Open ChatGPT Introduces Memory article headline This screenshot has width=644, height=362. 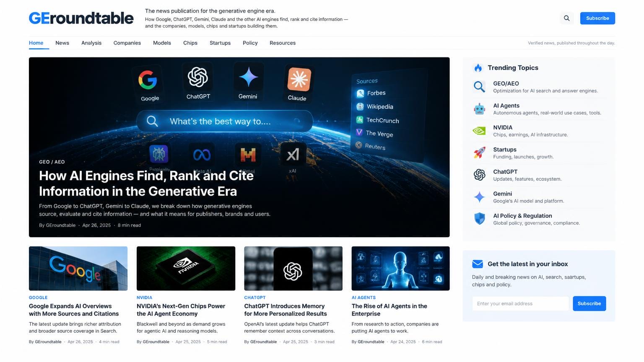point(286,310)
